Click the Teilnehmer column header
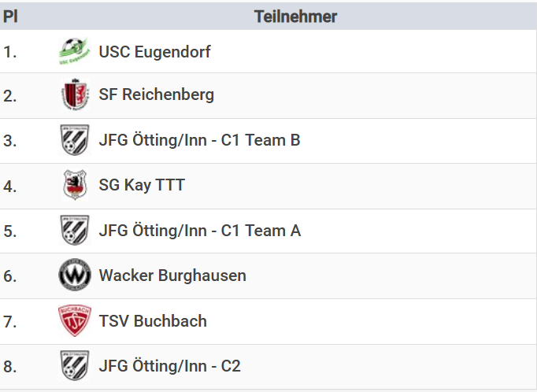 click(x=295, y=17)
